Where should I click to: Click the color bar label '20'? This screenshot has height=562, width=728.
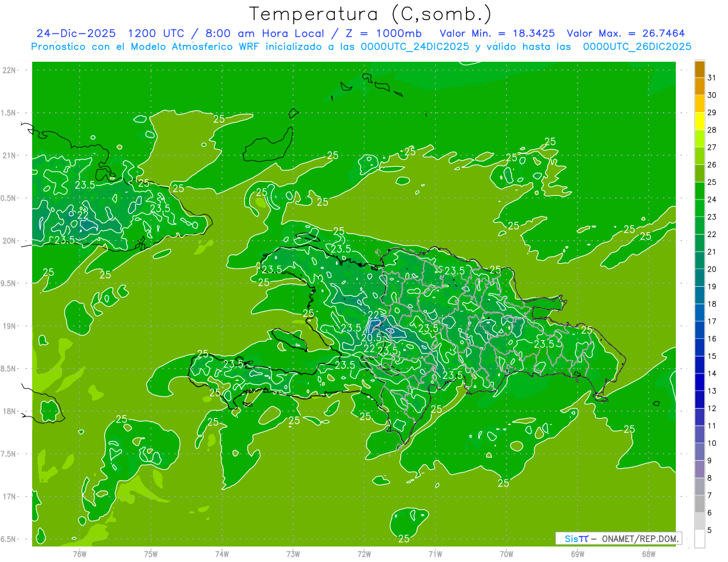click(x=712, y=269)
